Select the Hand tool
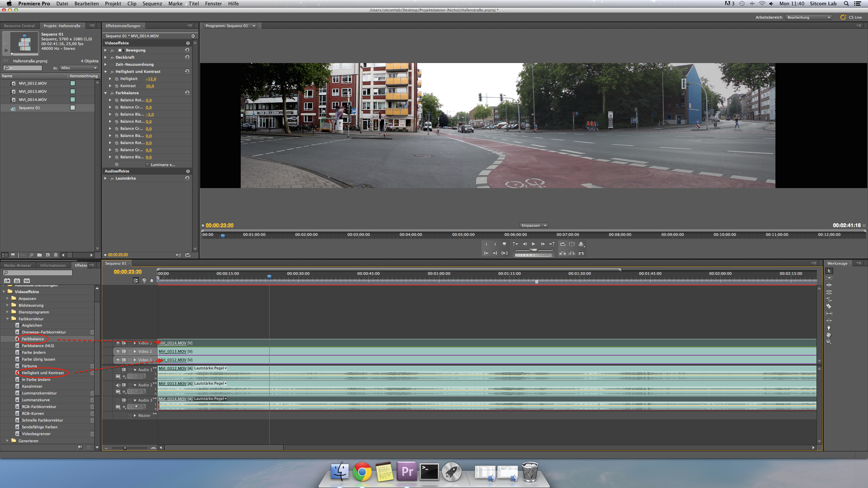The height and width of the screenshot is (488, 868). pyautogui.click(x=829, y=335)
